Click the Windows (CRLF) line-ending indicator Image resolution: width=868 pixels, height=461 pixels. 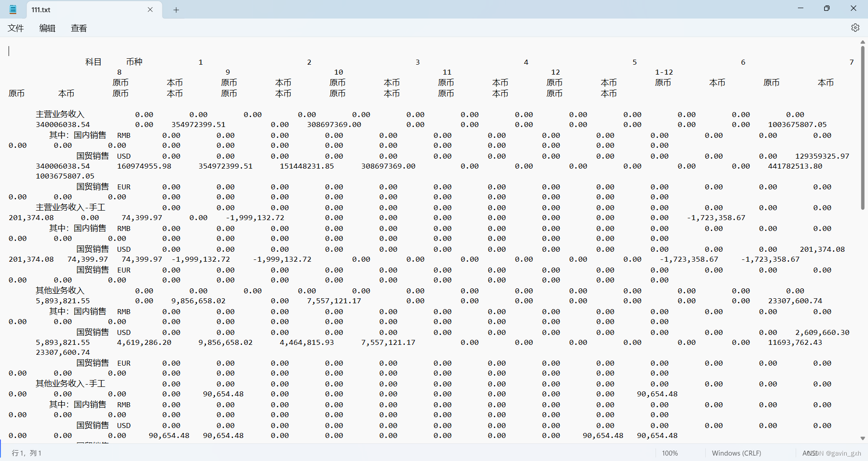736,453
